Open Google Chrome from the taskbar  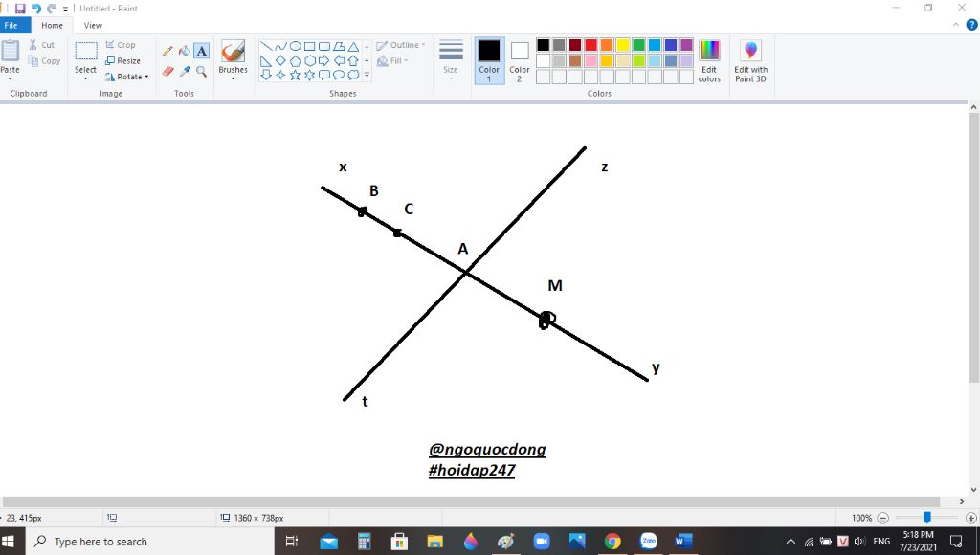coord(612,542)
